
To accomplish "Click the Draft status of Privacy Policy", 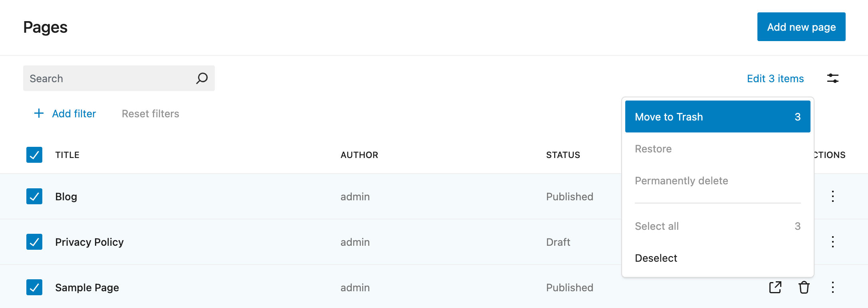I will click(x=558, y=242).
